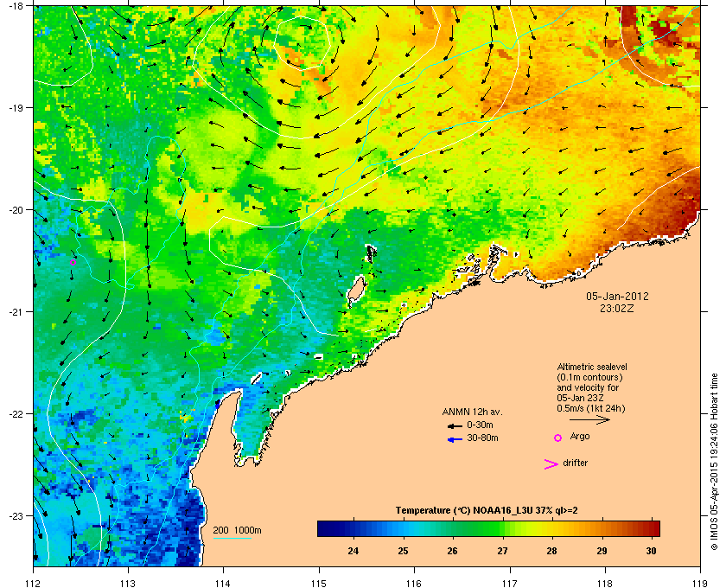
Task: Click the latitude axis label -18
Action: (x=16, y=5)
